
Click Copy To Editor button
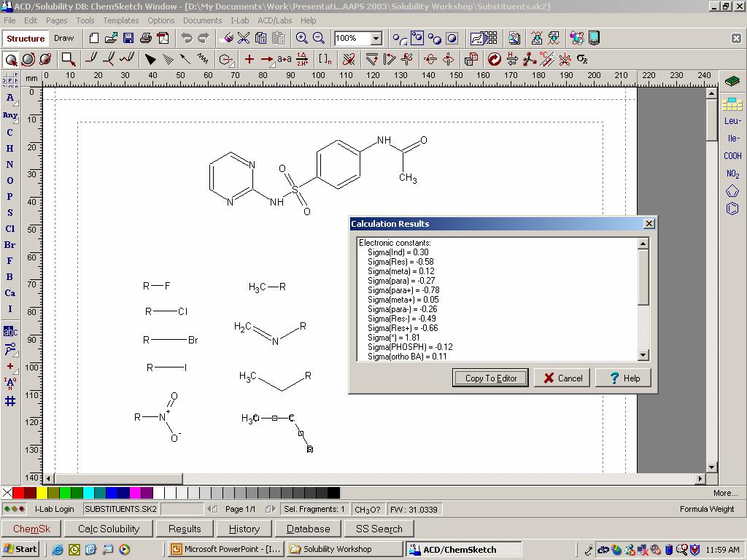tap(491, 378)
